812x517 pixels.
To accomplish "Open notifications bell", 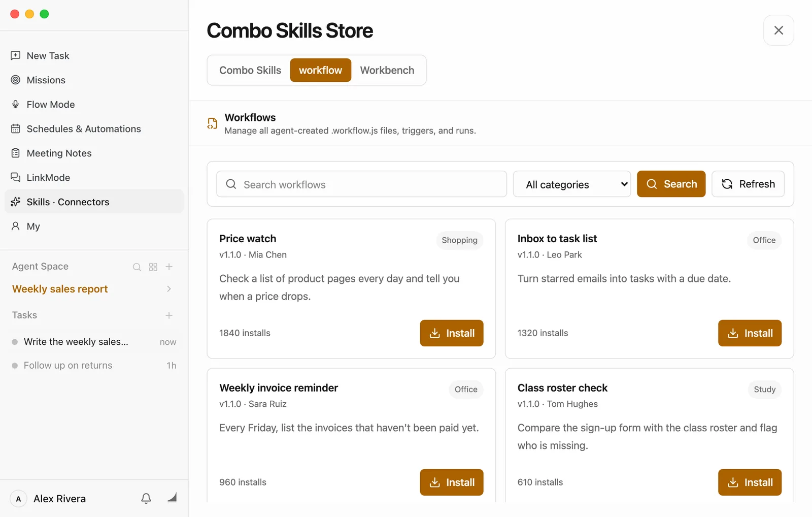I will [146, 498].
